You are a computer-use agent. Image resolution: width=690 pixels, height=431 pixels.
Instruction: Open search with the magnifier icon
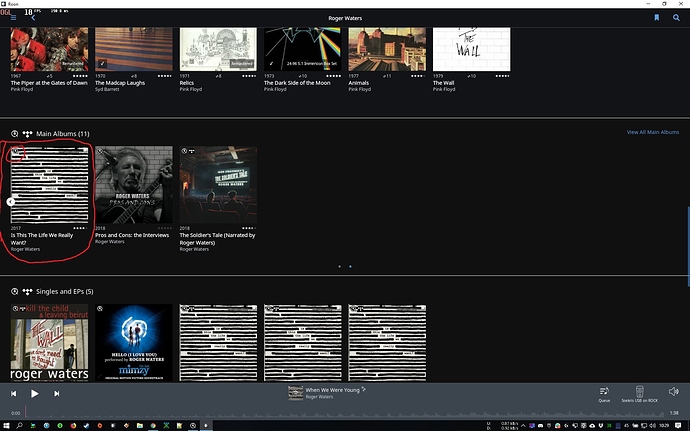coord(676,18)
